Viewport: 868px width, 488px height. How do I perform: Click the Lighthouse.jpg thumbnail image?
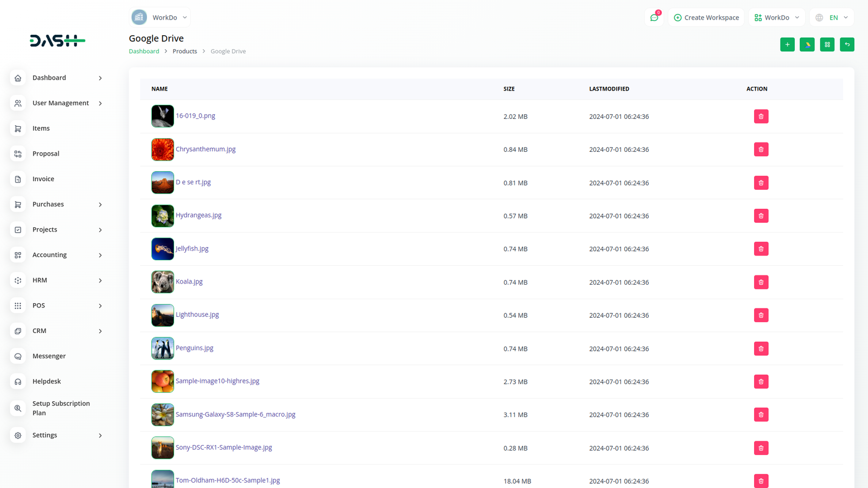tap(162, 316)
